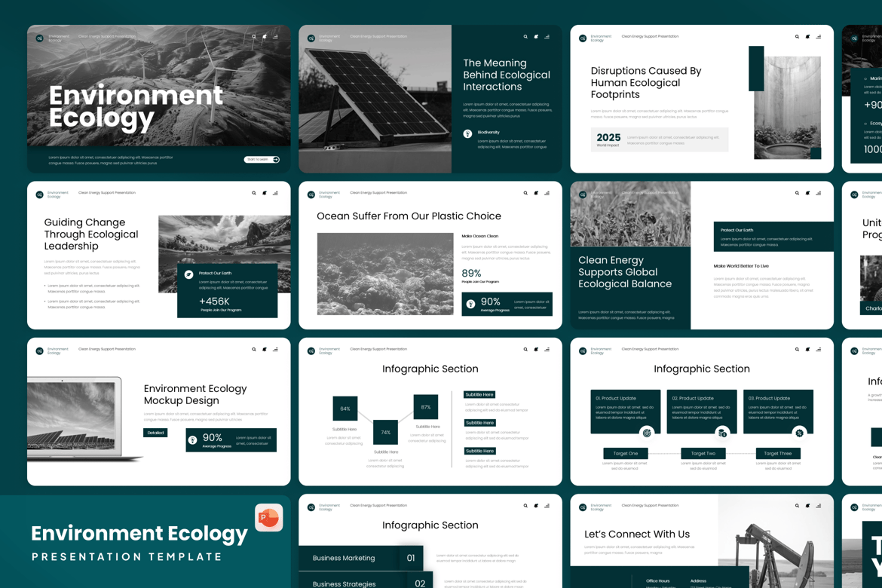This screenshot has width=882, height=588.
Task: Click the PowerPoint logo icon beside Environment Ecology title
Action: pyautogui.click(x=269, y=517)
